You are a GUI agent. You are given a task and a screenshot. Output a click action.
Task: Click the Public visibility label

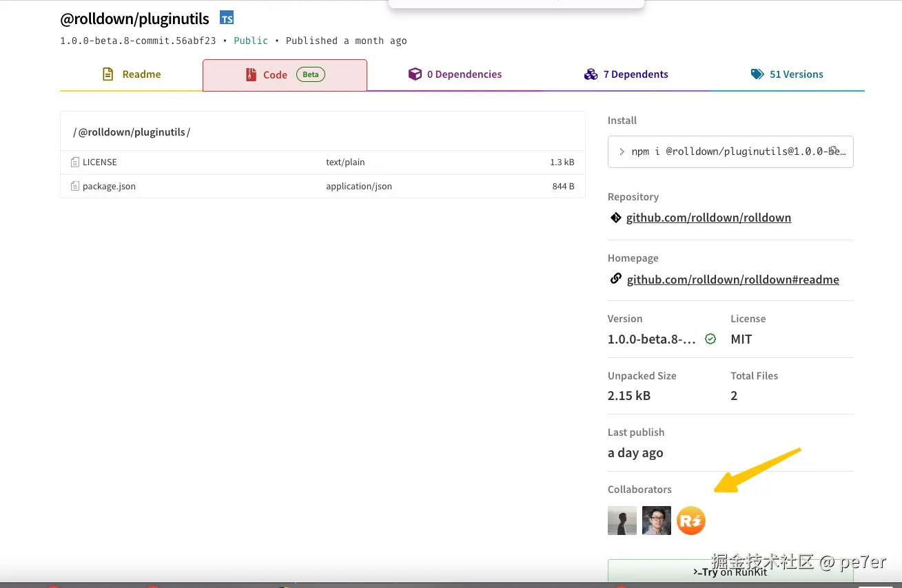pos(251,41)
